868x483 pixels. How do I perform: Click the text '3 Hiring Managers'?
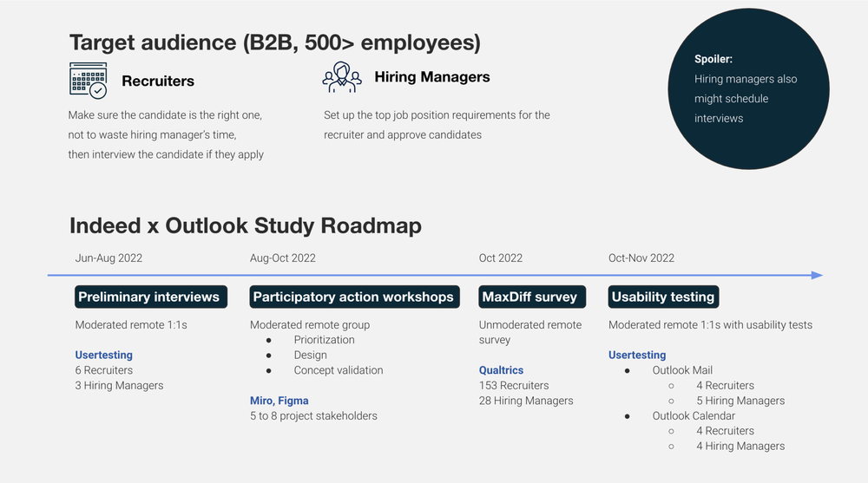119,385
